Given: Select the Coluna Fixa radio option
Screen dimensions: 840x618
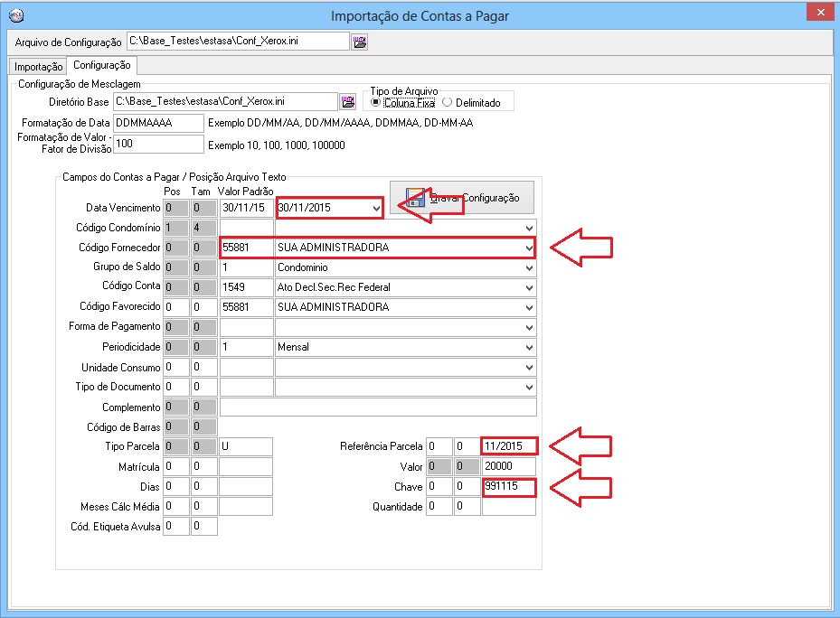Looking at the screenshot, I should click(x=376, y=103).
